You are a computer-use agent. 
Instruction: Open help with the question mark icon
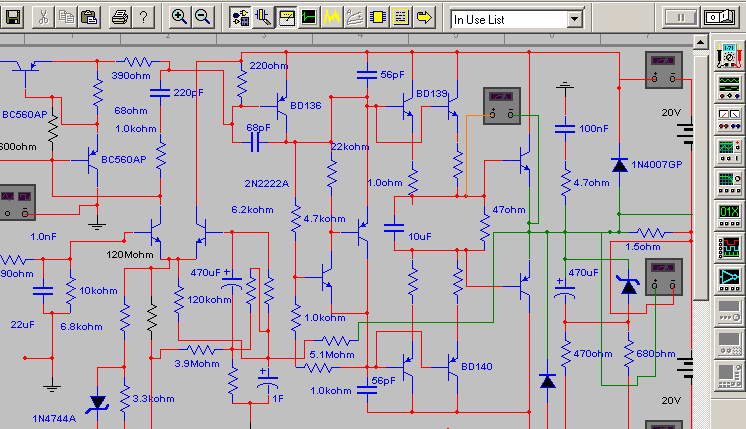point(143,18)
